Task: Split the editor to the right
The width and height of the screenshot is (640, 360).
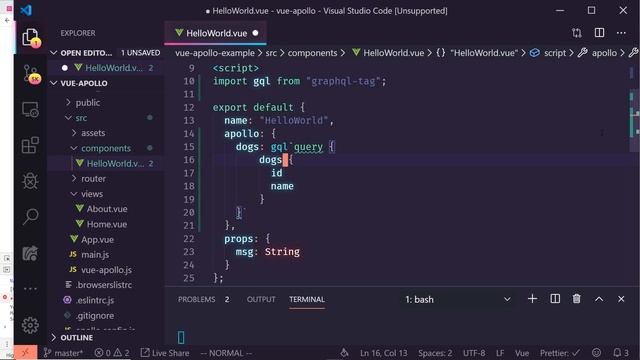Action: (x=599, y=33)
